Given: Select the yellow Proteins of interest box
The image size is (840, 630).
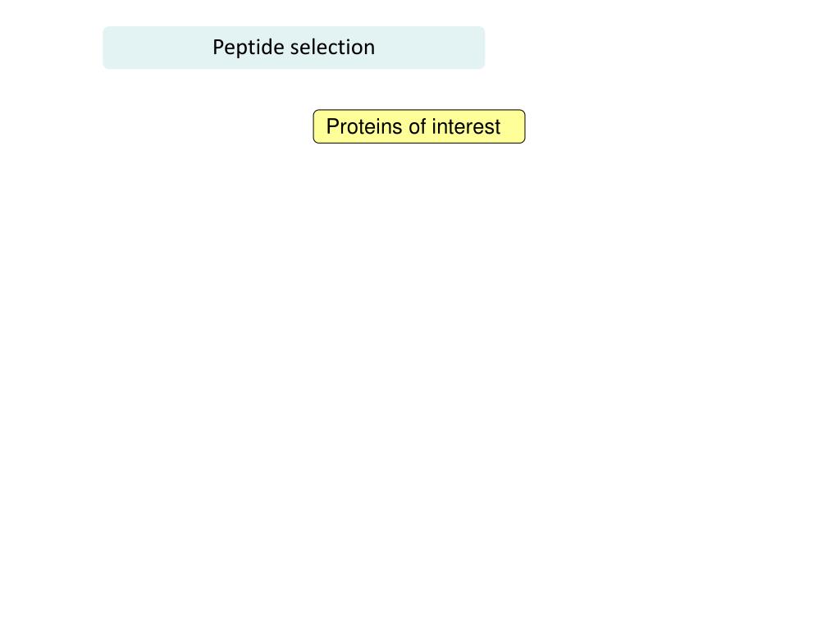Looking at the screenshot, I should tap(419, 126).
